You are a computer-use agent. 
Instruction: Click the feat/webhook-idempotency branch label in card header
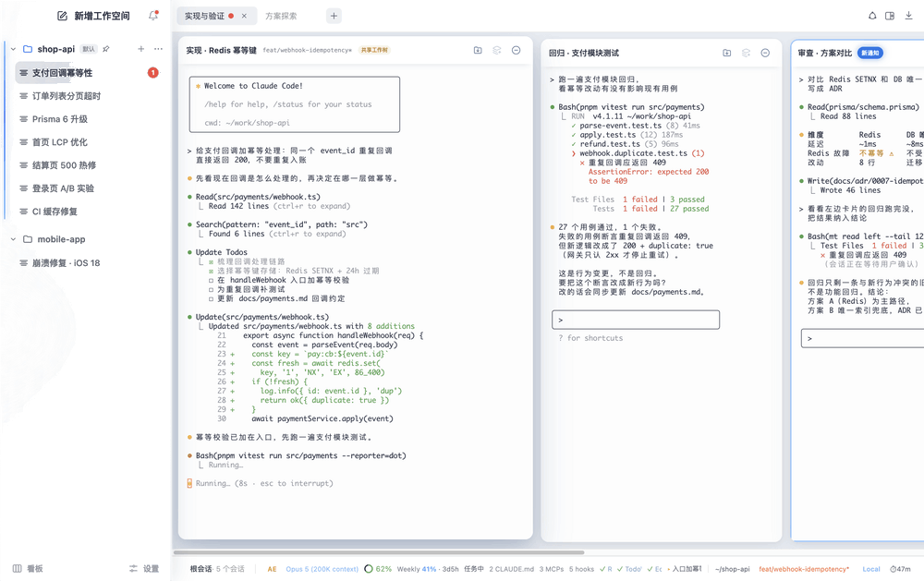tap(307, 50)
